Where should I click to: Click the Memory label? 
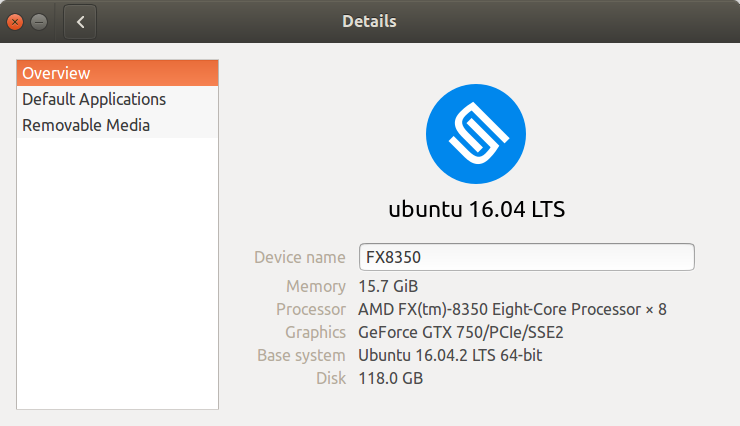click(316, 286)
